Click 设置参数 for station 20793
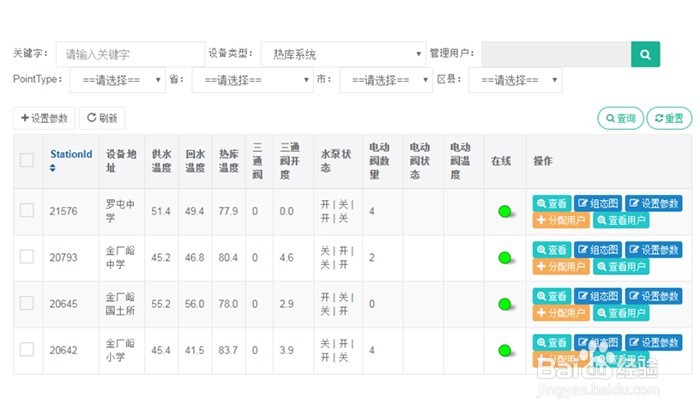 click(654, 250)
